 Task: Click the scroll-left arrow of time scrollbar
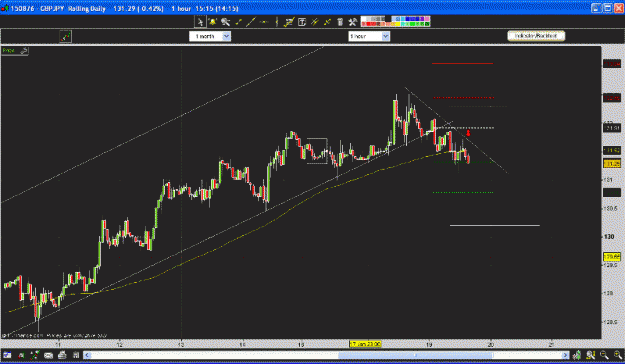(87, 355)
